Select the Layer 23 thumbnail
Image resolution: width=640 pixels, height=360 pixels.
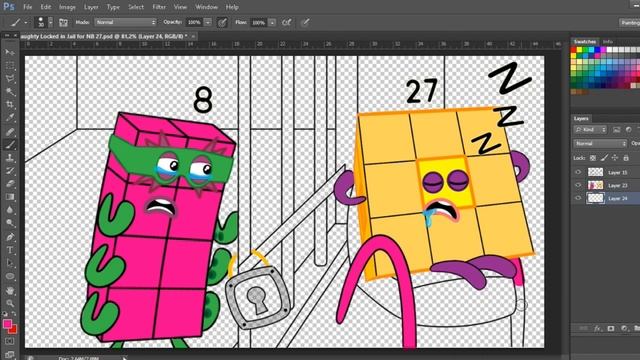pyautogui.click(x=596, y=185)
